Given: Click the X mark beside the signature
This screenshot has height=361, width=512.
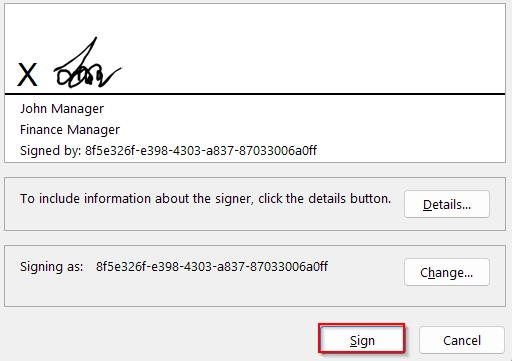Looking at the screenshot, I should (27, 74).
